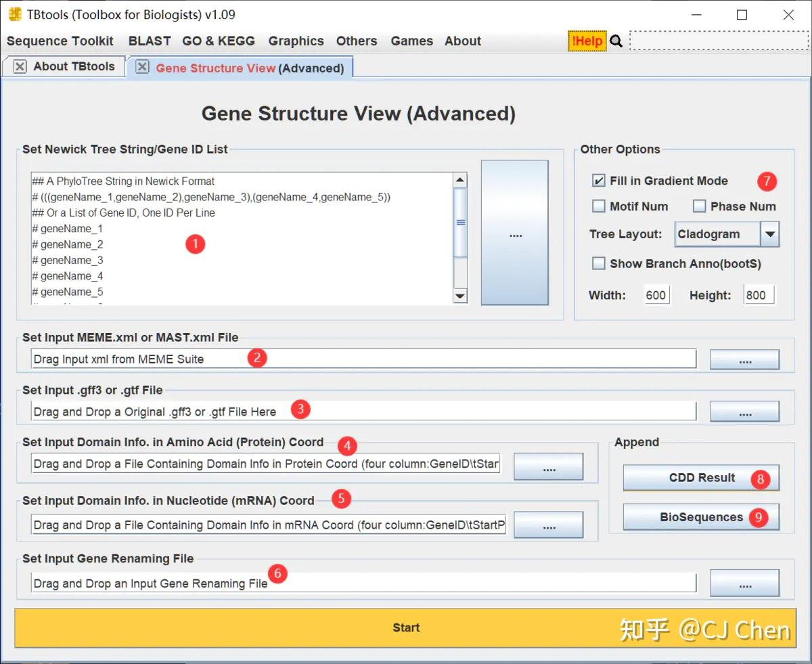
Task: Click the large browse button beside tree input
Action: 515,234
